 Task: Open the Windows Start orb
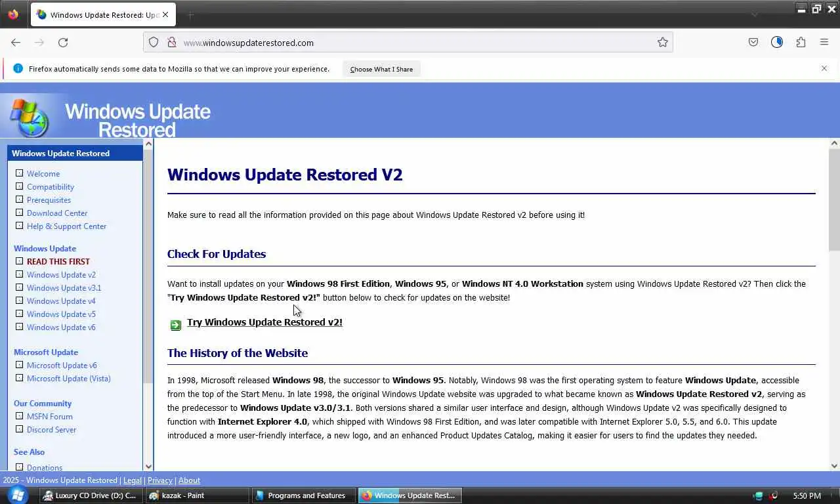(18, 495)
